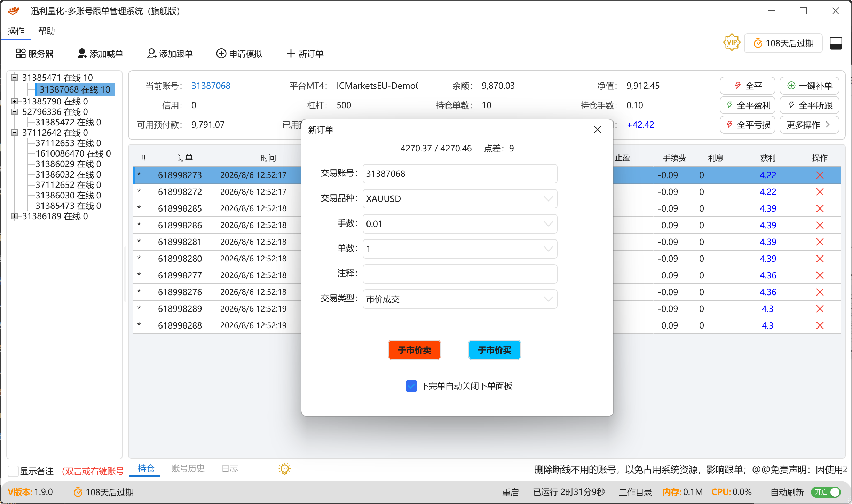
Task: Toggle the 显示备注 checkbox
Action: (x=13, y=471)
